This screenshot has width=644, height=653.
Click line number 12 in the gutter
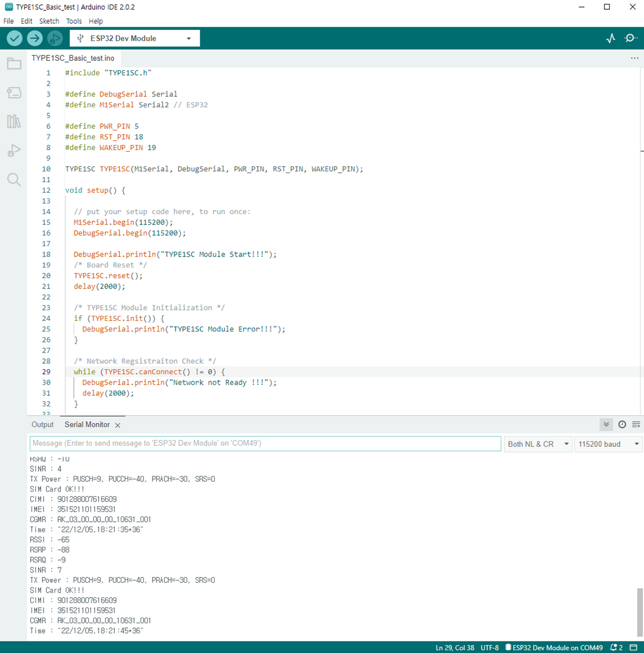46,190
